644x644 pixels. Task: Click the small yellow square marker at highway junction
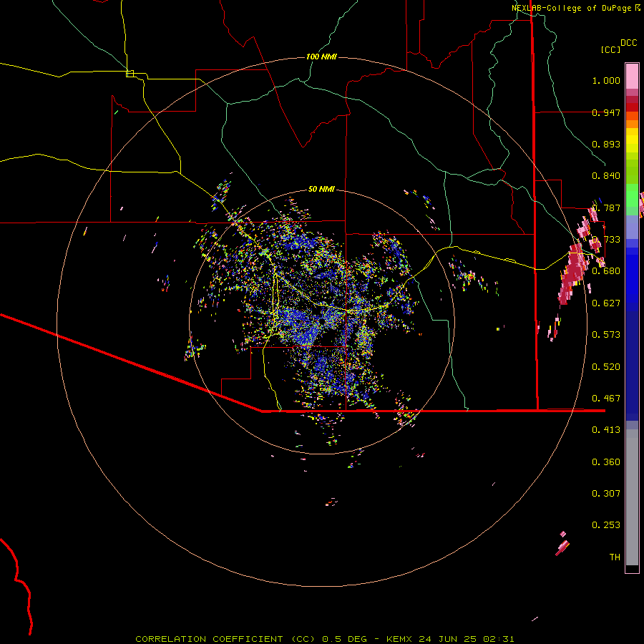(x=130, y=74)
